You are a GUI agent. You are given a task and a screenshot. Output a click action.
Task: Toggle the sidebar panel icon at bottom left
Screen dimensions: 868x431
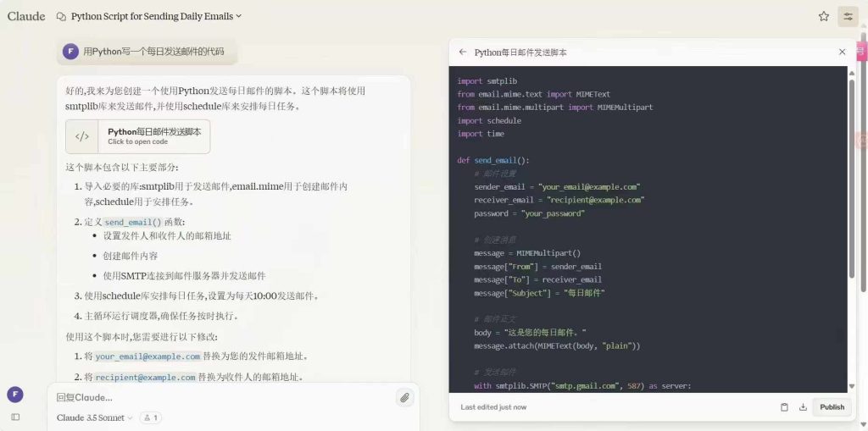(x=15, y=417)
